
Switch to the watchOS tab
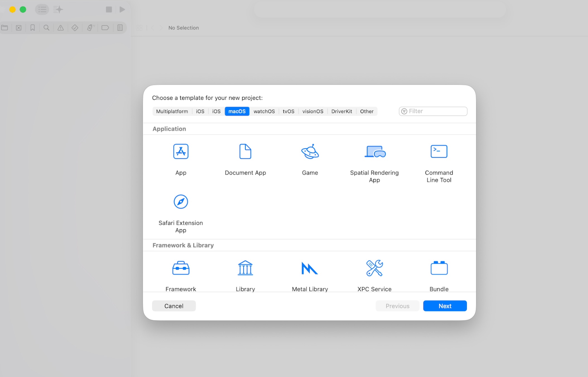coord(264,111)
